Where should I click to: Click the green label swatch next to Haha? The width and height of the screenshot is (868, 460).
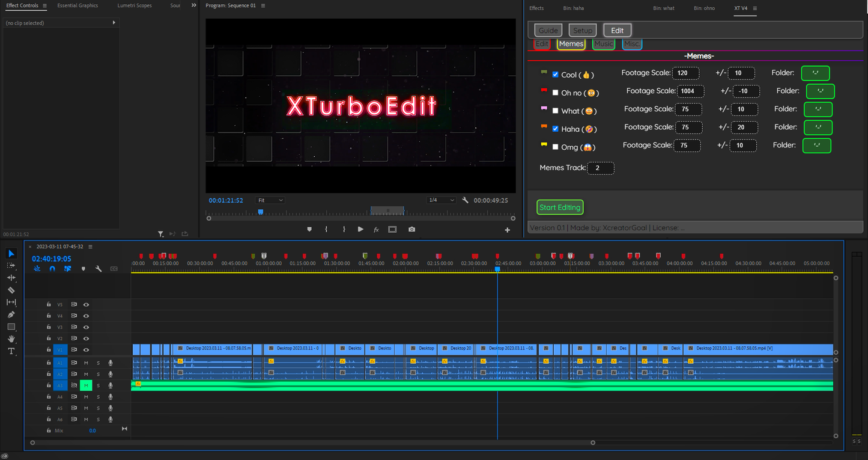coord(544,126)
